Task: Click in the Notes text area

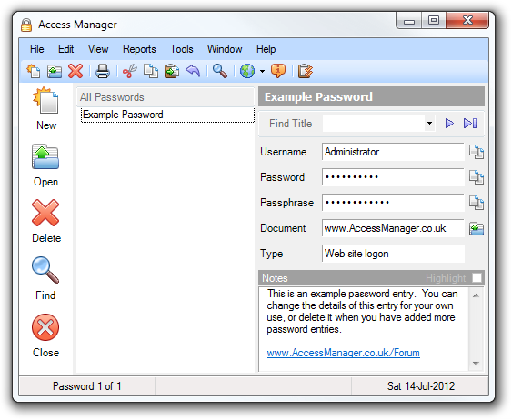Action: coord(364,329)
